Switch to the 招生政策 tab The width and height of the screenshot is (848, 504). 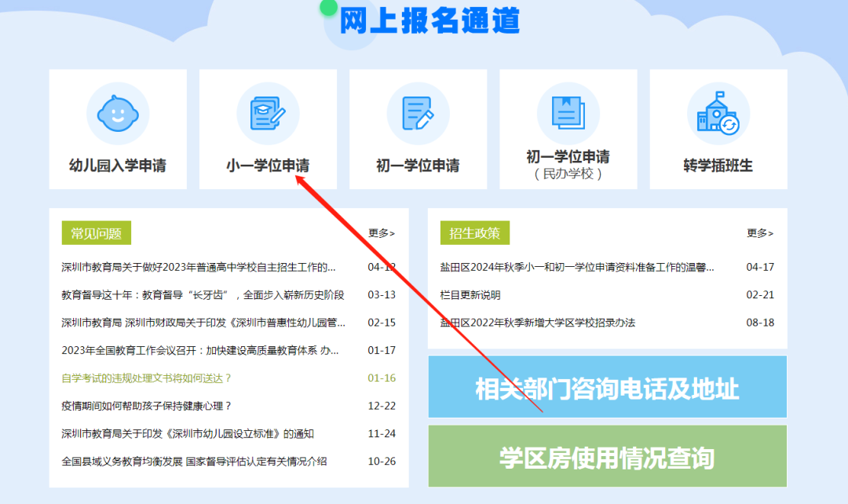[475, 233]
